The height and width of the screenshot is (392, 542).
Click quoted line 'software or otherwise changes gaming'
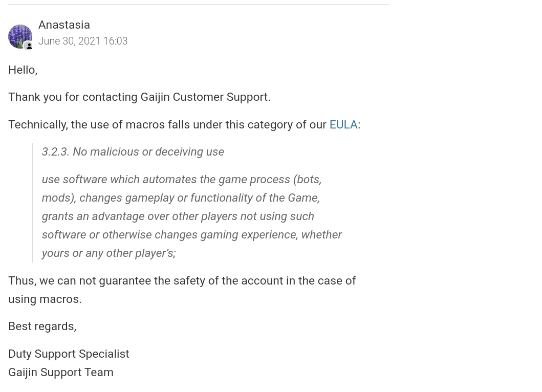[191, 235]
